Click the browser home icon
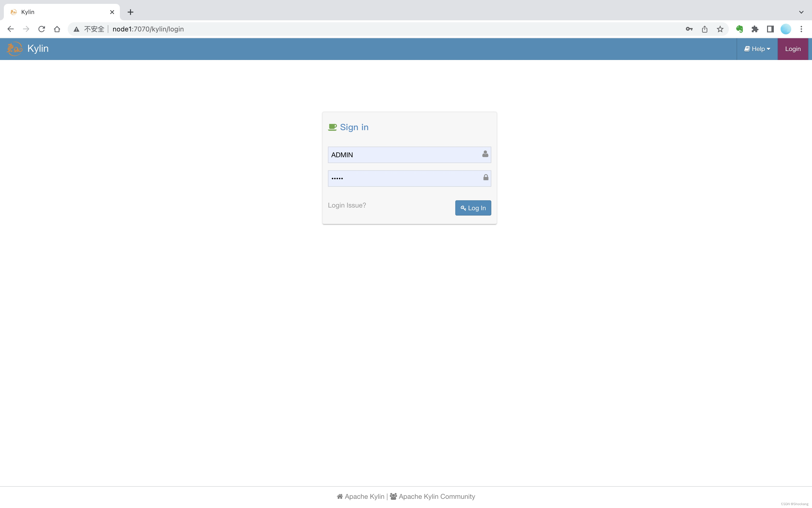 57,29
